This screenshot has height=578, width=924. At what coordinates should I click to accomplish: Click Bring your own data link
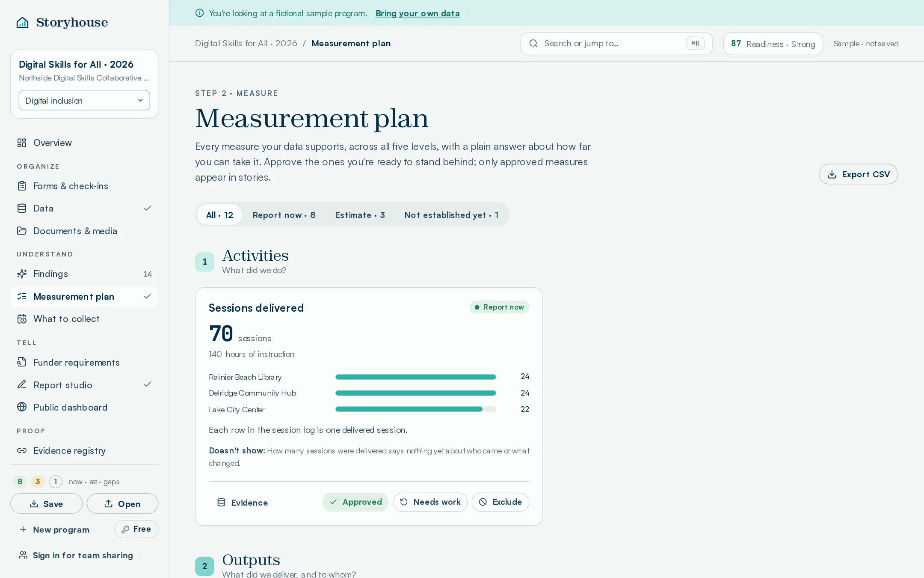pyautogui.click(x=418, y=13)
